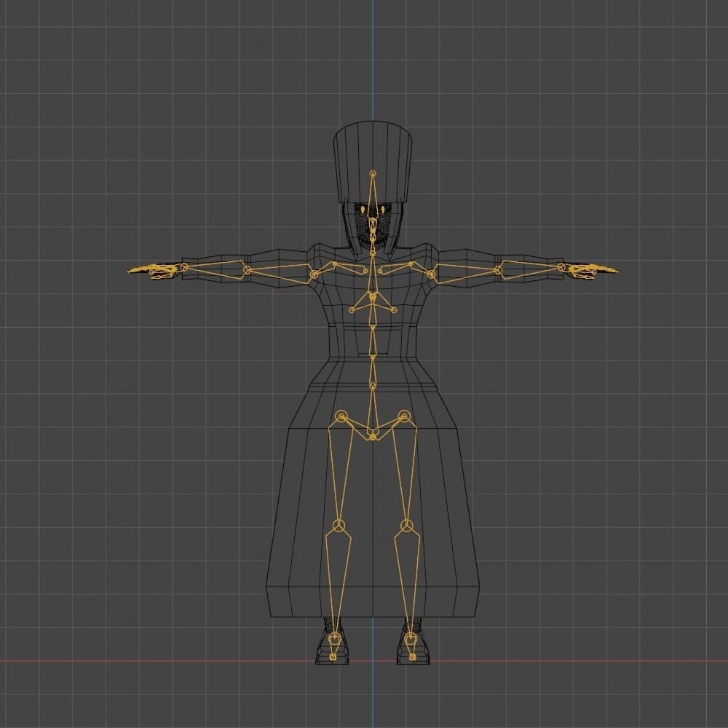
Task: Click the pelvis root joint between the hips
Action: coord(373,436)
